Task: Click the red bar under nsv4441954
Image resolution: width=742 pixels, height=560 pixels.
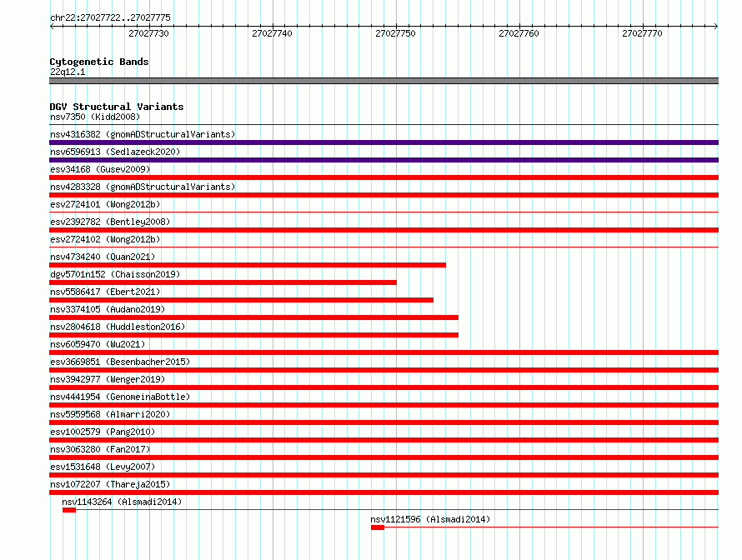Action: pos(384,405)
